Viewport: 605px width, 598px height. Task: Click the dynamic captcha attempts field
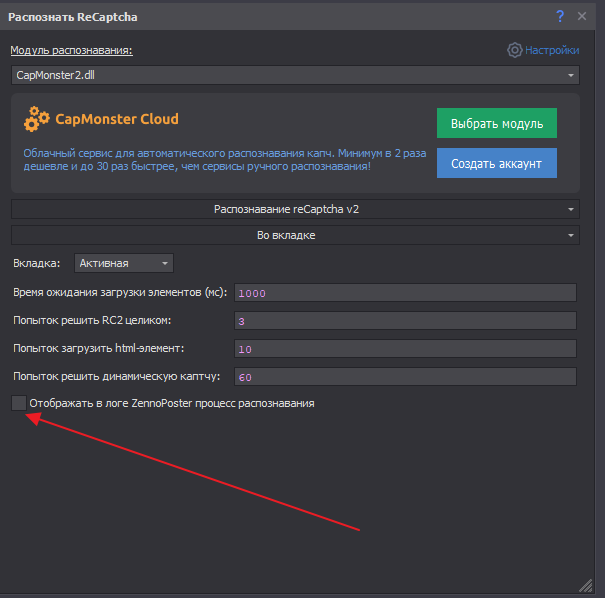[x=405, y=377]
